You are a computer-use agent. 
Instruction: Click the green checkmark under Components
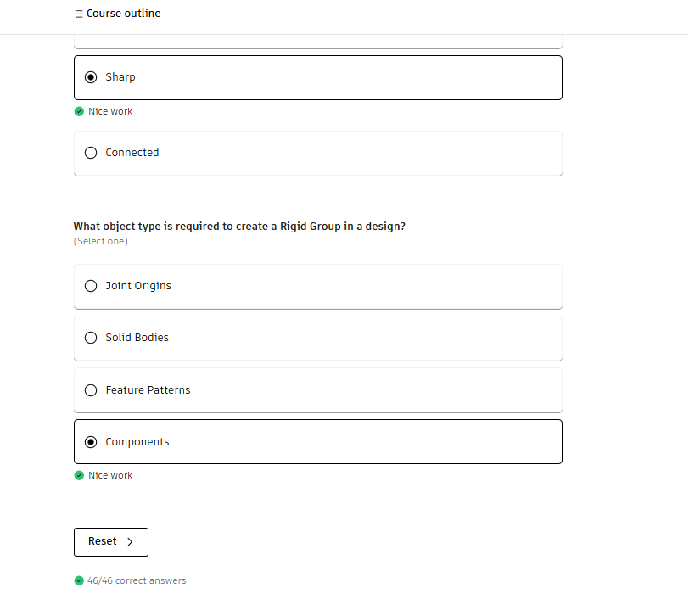79,476
